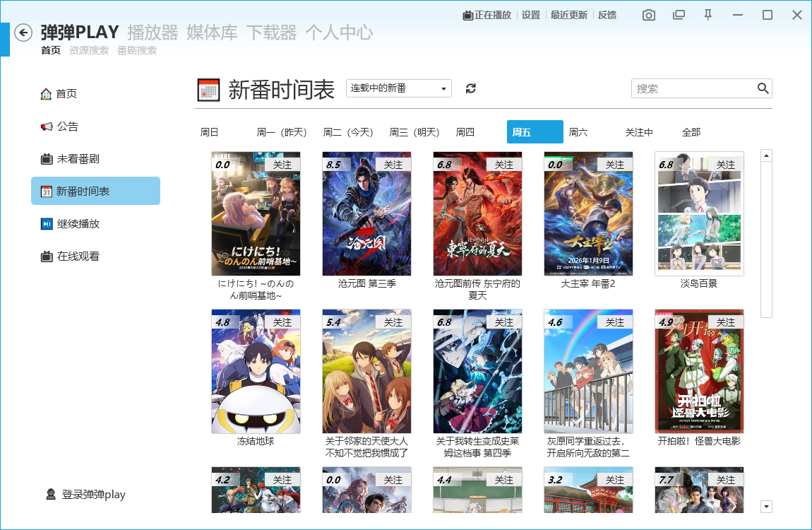The image size is (812, 530).
Task: Click the 搜索 input field
Action: (x=694, y=88)
